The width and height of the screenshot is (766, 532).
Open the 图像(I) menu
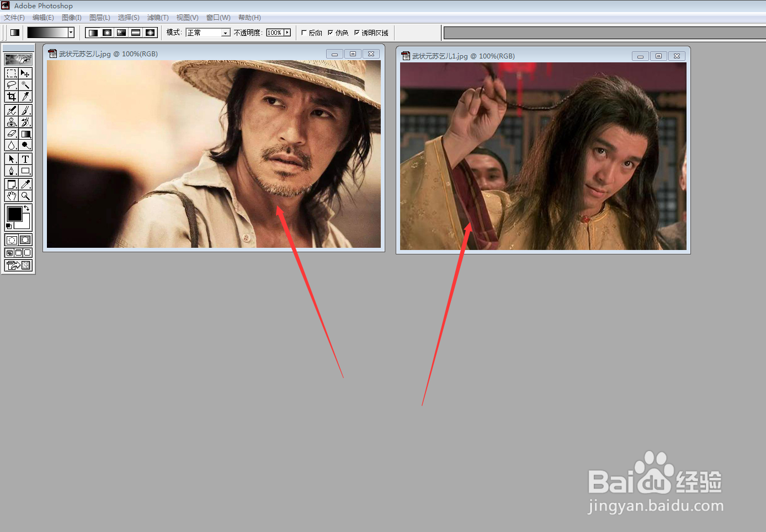[x=72, y=18]
